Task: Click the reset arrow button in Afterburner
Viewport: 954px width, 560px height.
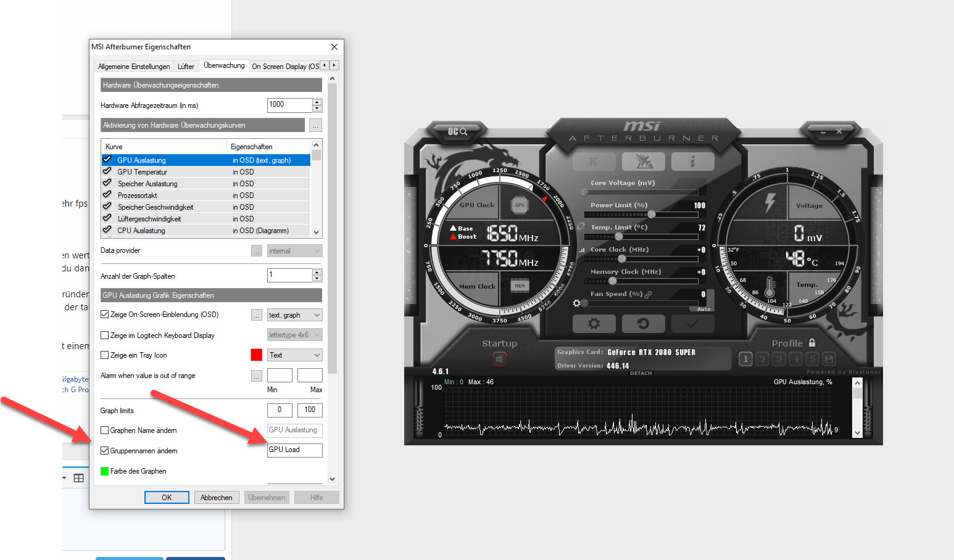Action: (x=643, y=323)
